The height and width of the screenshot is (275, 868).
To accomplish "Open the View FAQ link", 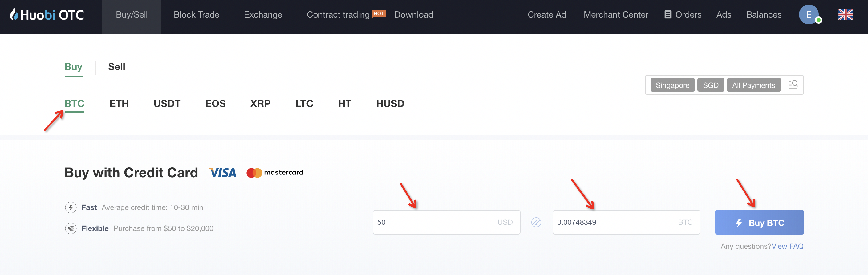I will (x=788, y=246).
